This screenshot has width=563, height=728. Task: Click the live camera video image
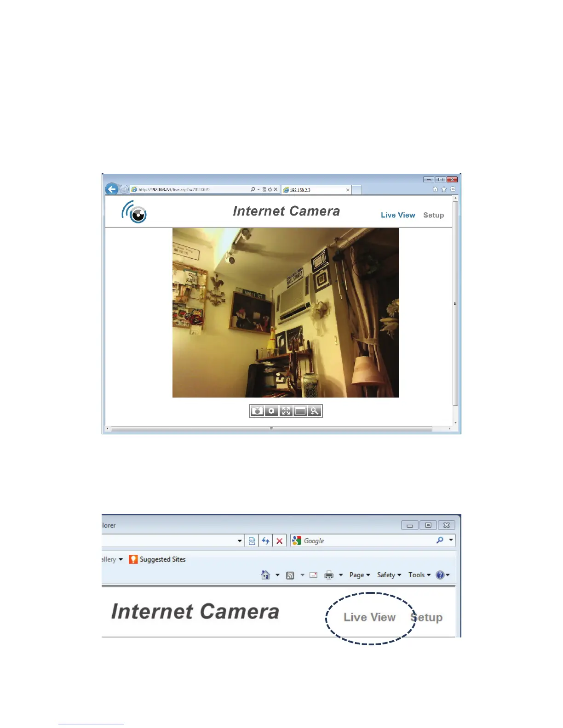coord(286,313)
